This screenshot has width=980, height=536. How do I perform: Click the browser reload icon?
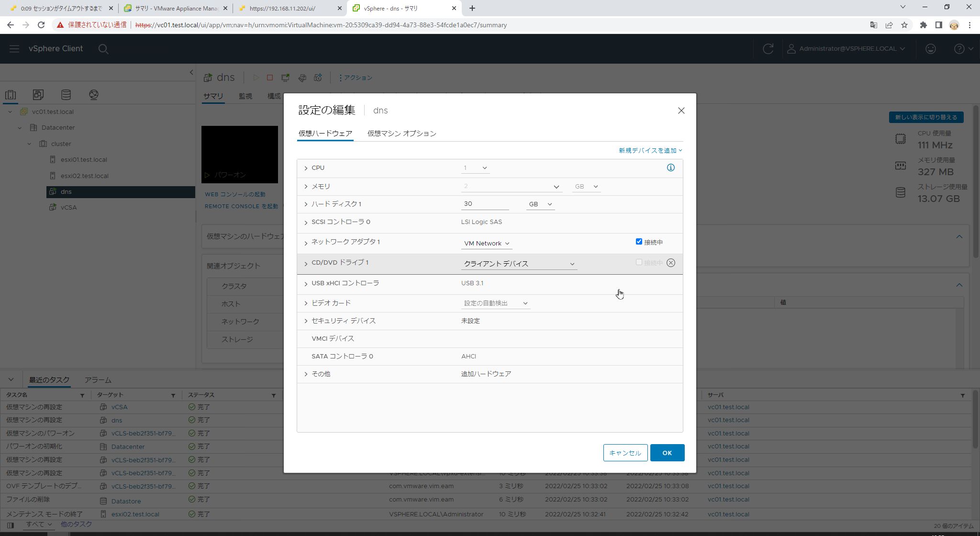coord(41,25)
